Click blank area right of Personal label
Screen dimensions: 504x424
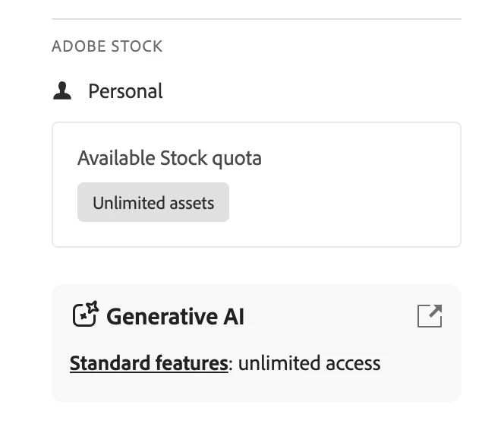[304, 91]
